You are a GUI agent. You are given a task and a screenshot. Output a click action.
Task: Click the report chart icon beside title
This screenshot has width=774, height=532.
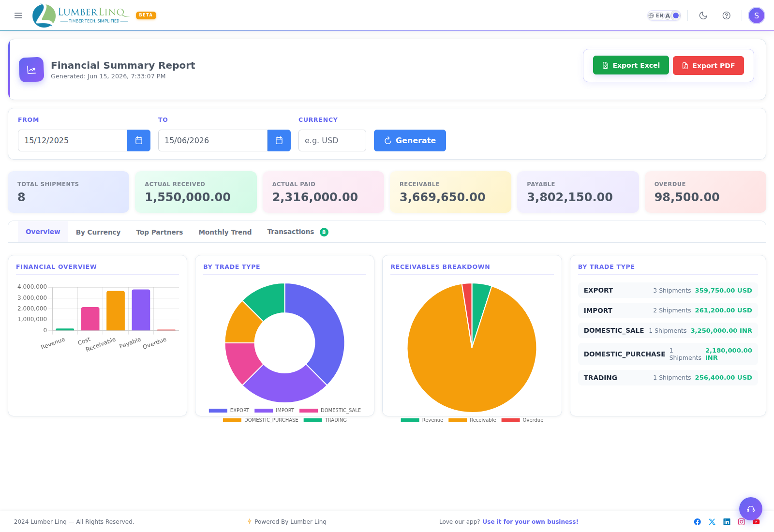coord(31,70)
